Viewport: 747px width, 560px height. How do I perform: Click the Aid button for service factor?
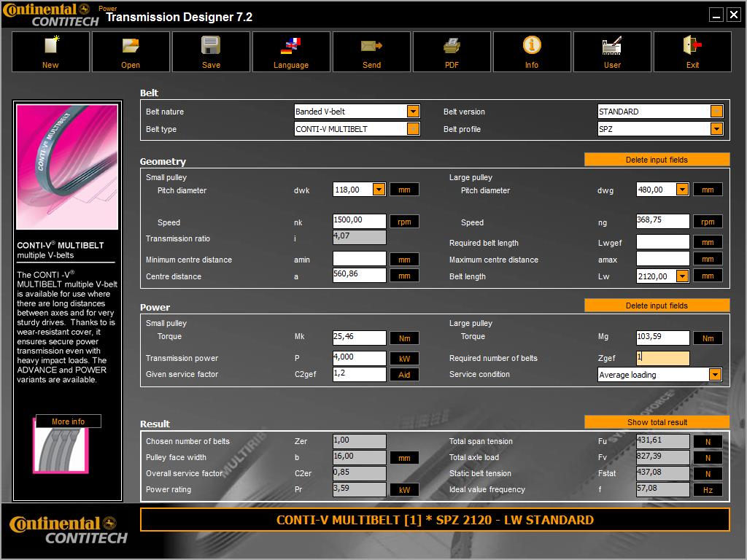point(404,375)
